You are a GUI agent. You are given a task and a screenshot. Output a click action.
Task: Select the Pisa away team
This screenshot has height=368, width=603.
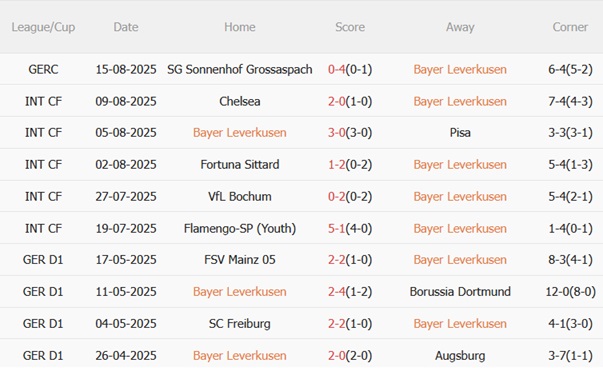[x=460, y=133]
